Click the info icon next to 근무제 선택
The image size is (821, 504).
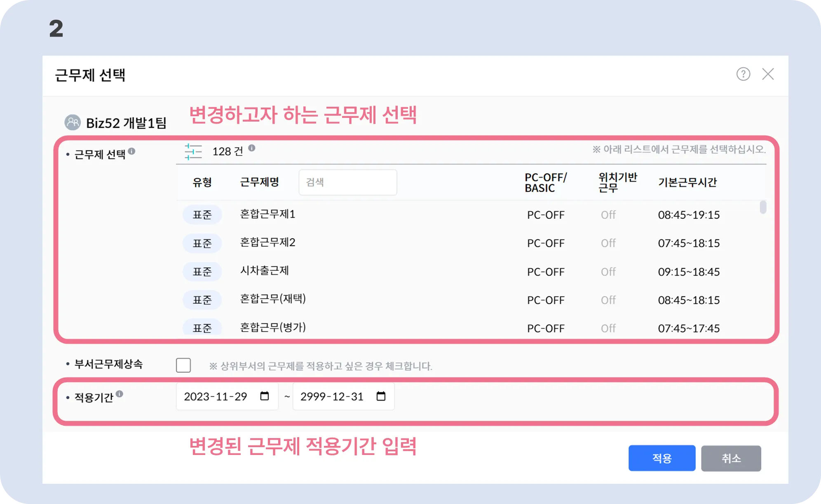pyautogui.click(x=131, y=151)
